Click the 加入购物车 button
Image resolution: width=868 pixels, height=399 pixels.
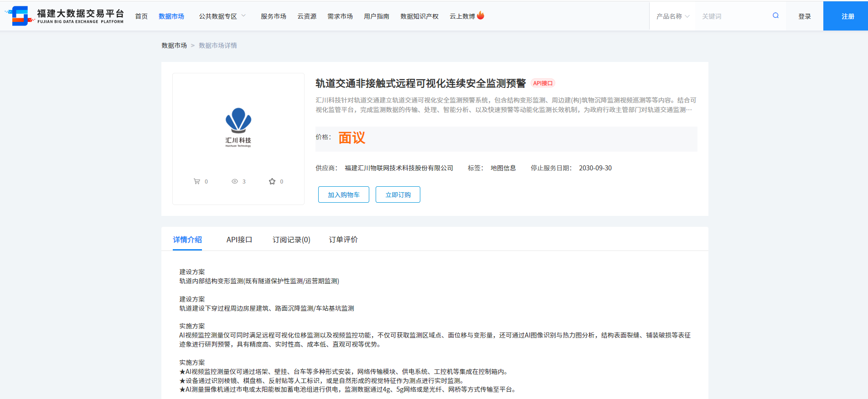pyautogui.click(x=344, y=194)
